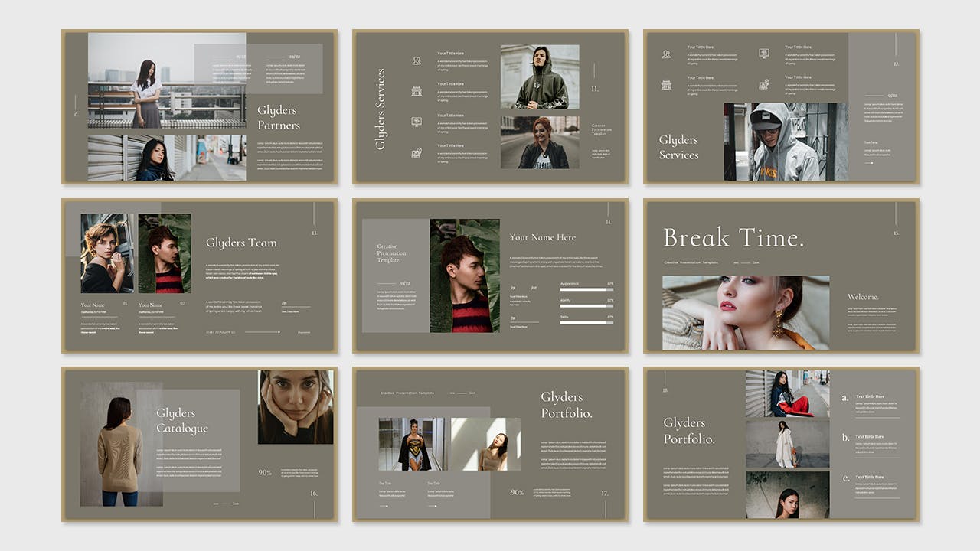Click the monitor icon on slide 11

click(x=416, y=122)
